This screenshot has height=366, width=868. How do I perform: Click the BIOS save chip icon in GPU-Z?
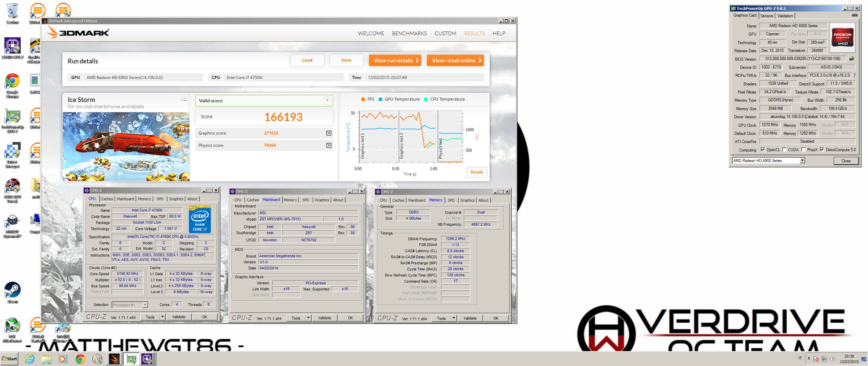tap(851, 59)
